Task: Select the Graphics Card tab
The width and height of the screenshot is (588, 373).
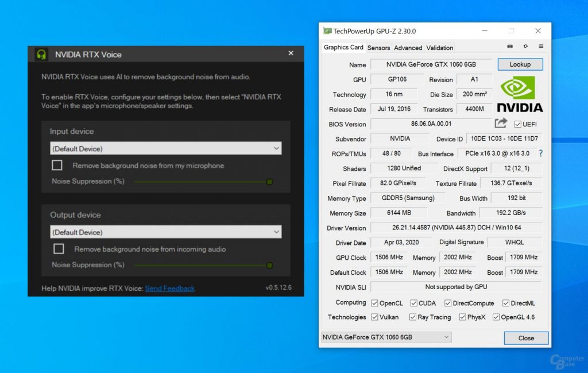Action: tap(343, 47)
